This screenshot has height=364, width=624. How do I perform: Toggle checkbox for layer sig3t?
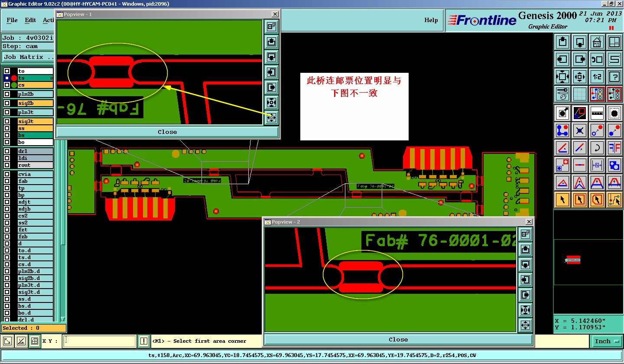coord(7,121)
